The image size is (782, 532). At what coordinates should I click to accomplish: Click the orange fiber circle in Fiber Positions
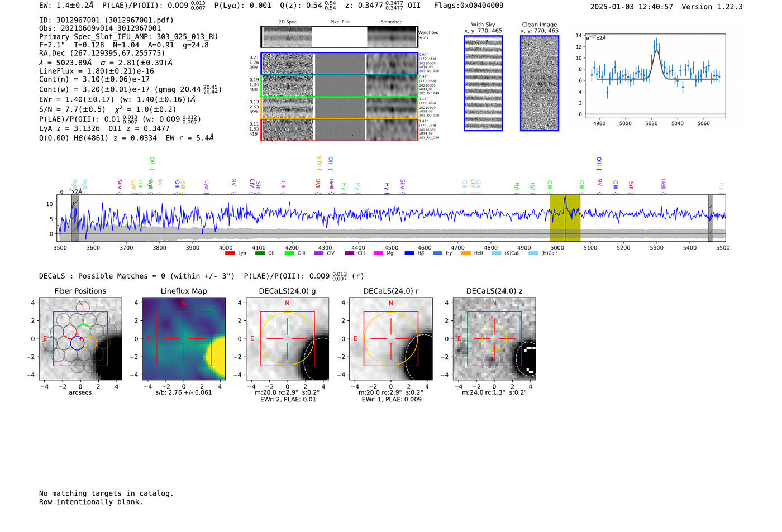click(91, 343)
